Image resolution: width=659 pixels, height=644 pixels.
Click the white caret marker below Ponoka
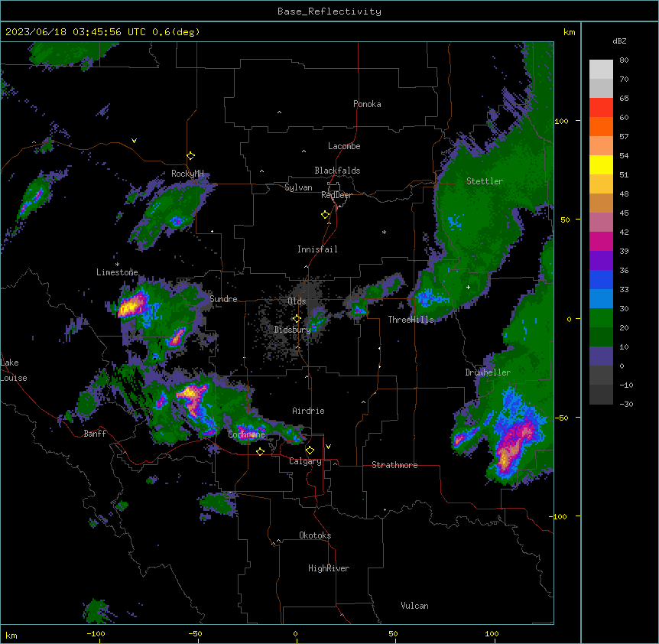279,112
